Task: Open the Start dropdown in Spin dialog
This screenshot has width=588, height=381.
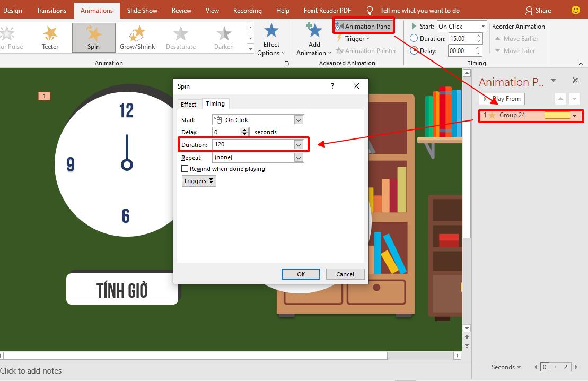Action: point(298,119)
